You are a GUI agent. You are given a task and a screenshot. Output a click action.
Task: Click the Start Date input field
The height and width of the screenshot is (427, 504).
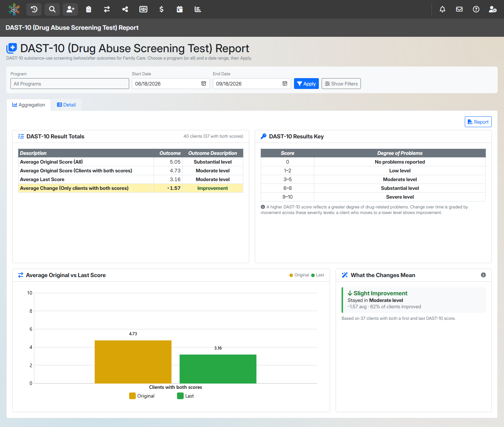pos(171,83)
